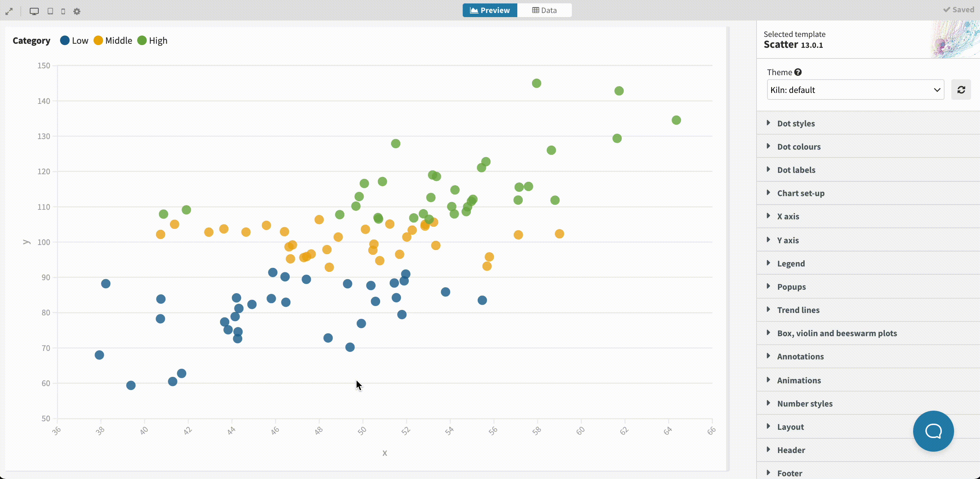The image size is (980, 479).
Task: Expand the Annotations settings section
Action: tap(801, 356)
